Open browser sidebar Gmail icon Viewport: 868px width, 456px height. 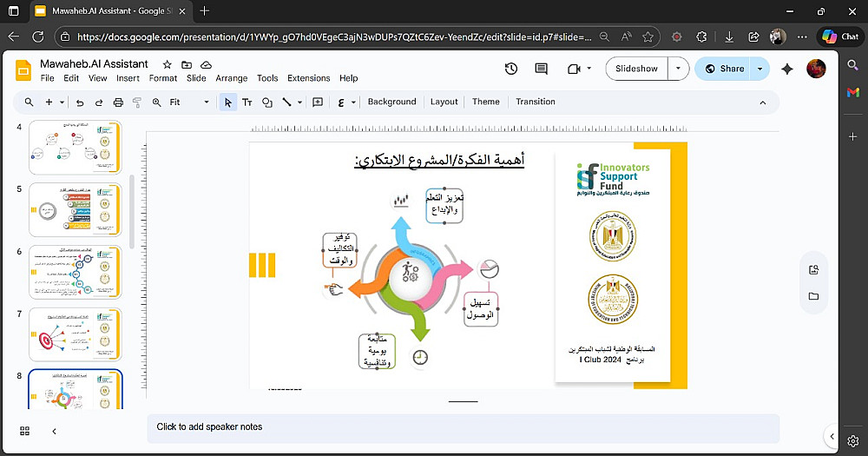852,93
